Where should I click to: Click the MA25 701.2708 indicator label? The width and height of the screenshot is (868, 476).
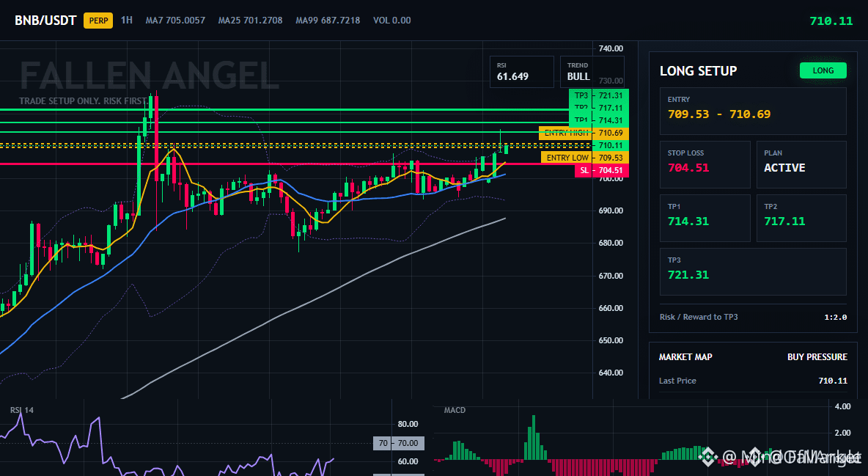coord(250,21)
